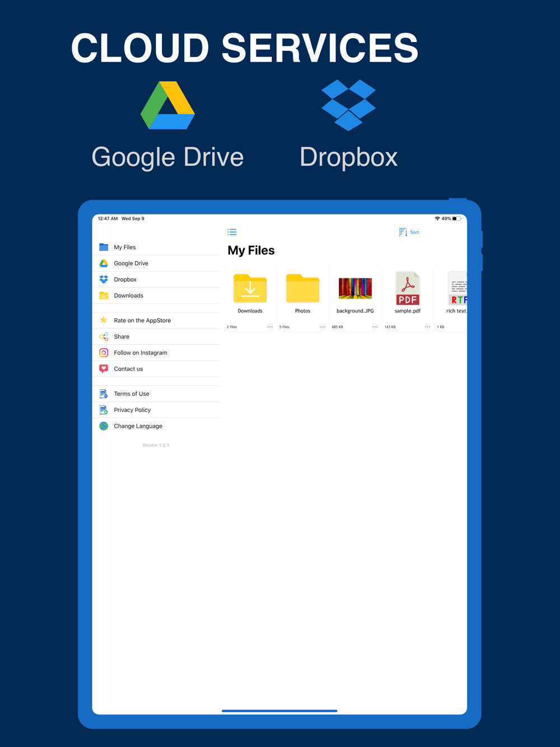This screenshot has width=560, height=747.
Task: Click the Google Drive icon in sidebar
Action: pos(104,263)
